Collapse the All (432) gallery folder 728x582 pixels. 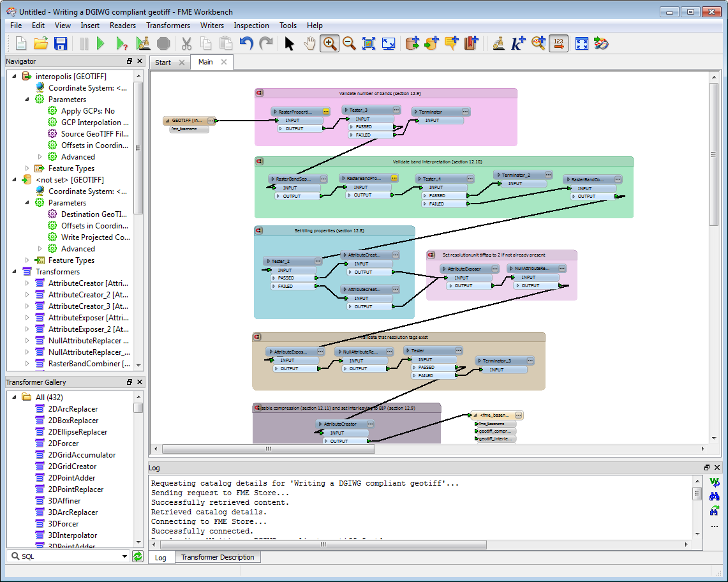tap(15, 397)
